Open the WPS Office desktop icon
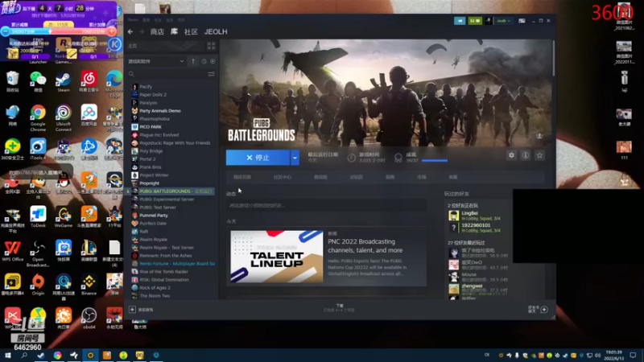This screenshot has width=644, height=362. [x=12, y=251]
